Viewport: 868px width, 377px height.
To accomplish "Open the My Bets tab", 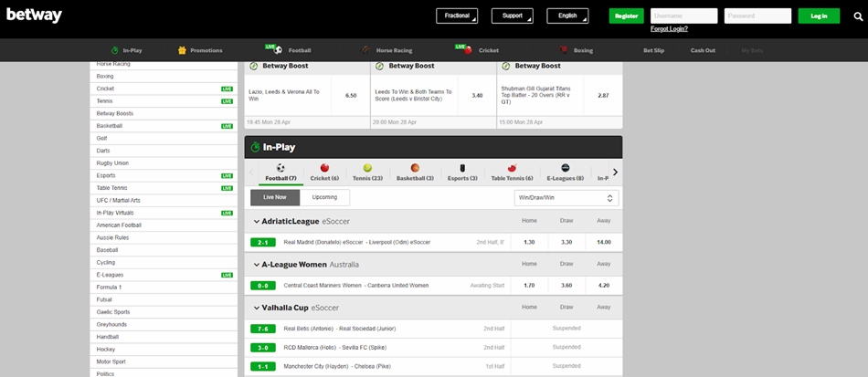I will 752,50.
